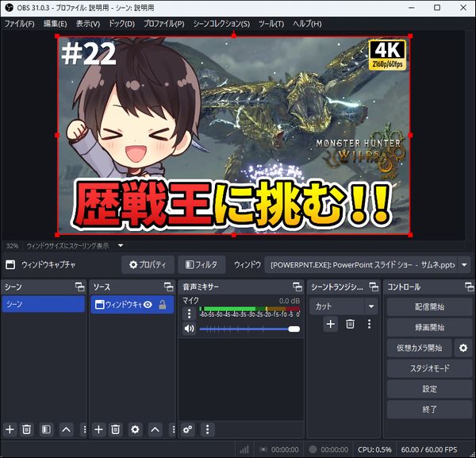Remove selected scene with trash icon

(x=26, y=429)
